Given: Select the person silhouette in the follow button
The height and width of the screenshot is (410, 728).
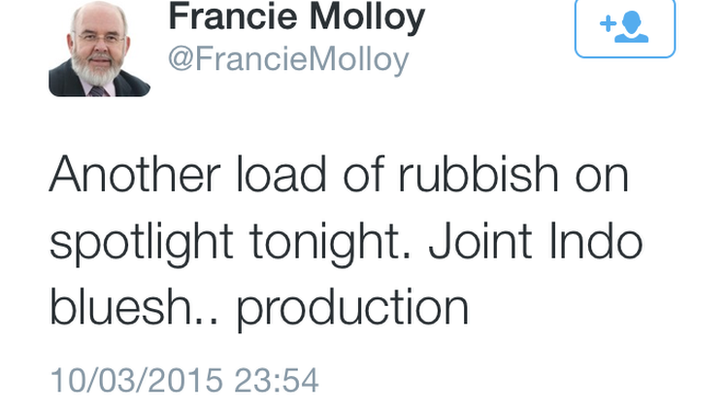Looking at the screenshot, I should coord(632,27).
